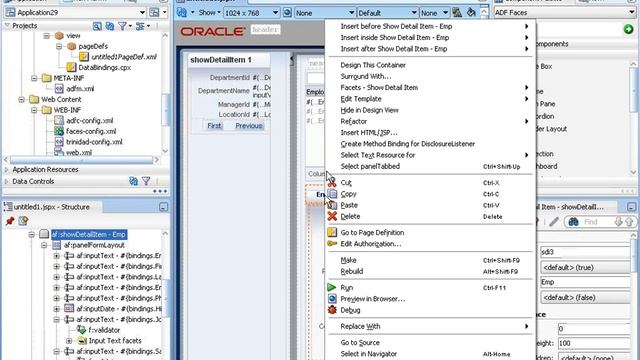This screenshot has width=640, height=360.
Task: Click the green Run arrow icon
Action: (x=332, y=287)
